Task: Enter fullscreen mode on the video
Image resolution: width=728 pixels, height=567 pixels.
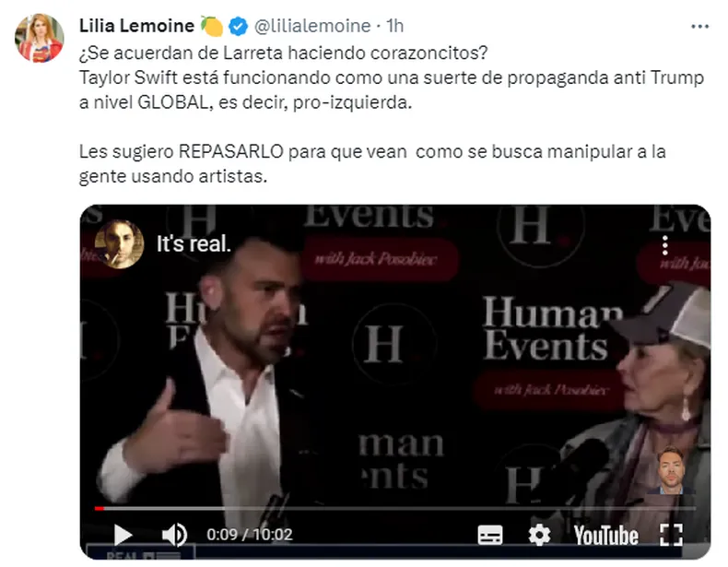Action: point(672,535)
